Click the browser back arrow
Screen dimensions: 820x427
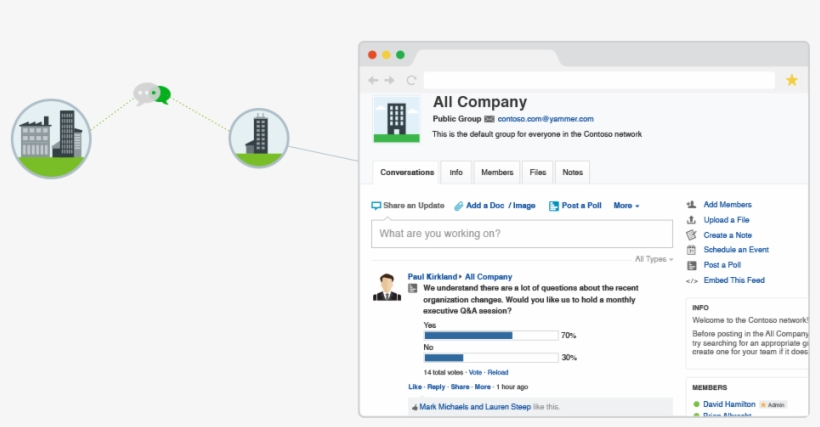[373, 80]
